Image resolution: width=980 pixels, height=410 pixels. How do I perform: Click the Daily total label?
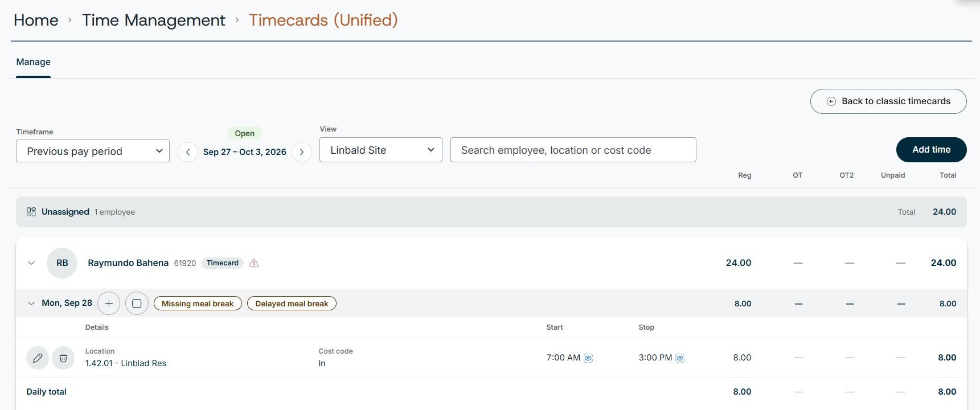(47, 392)
